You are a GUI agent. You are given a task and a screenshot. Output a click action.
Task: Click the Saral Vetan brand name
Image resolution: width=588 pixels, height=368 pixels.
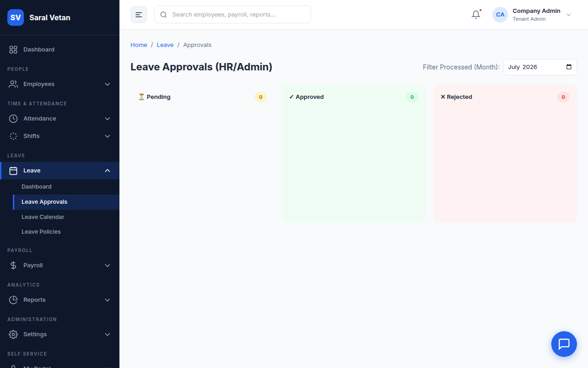tap(50, 17)
